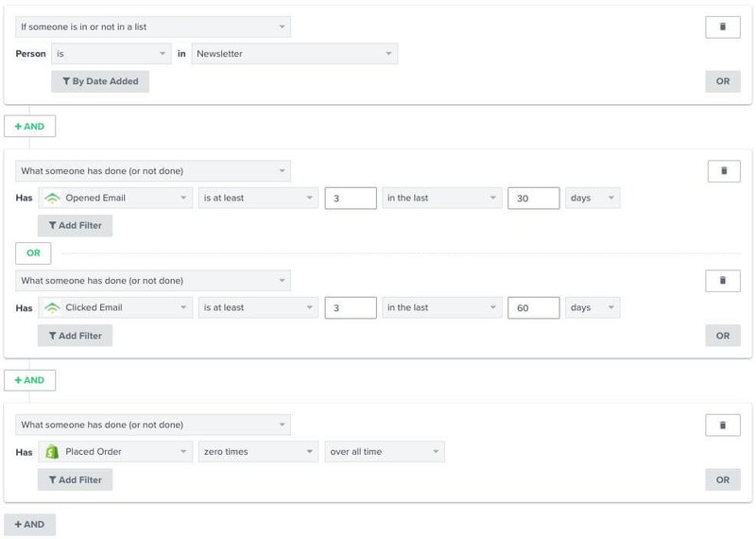Delete the Newsletter list condition with trash icon
Image resolution: width=756 pixels, height=539 pixels.
(722, 26)
